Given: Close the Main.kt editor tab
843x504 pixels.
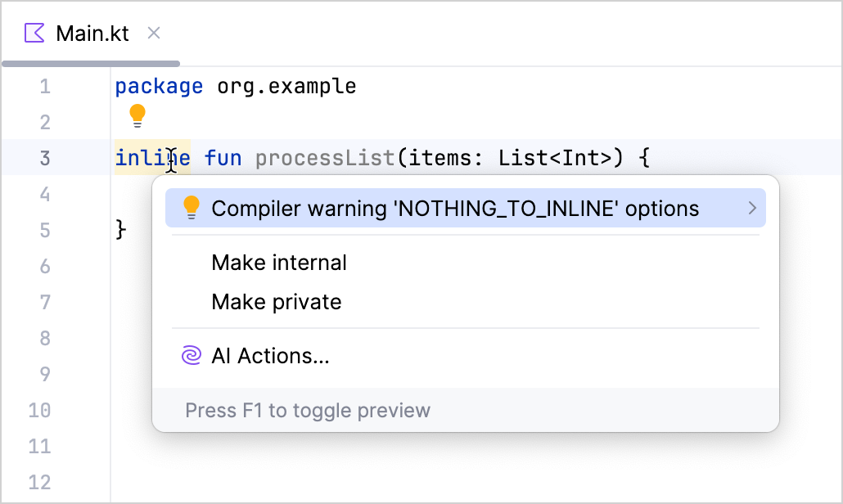Looking at the screenshot, I should tap(154, 34).
